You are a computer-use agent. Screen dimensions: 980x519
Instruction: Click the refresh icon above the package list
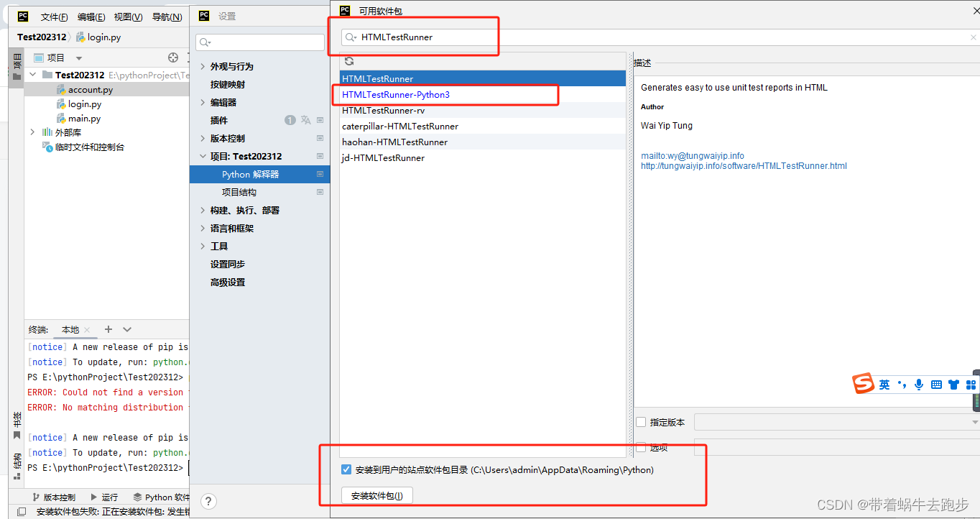[349, 61]
